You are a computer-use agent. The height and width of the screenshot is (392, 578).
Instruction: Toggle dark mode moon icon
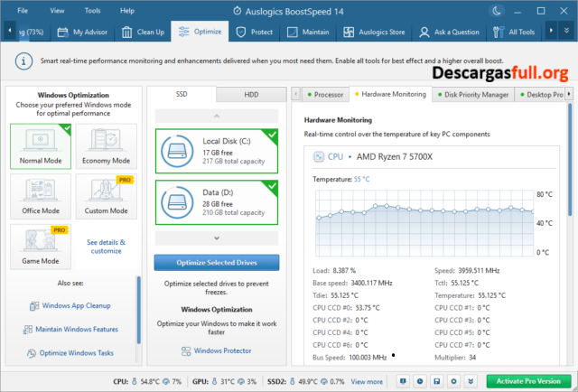pos(497,11)
